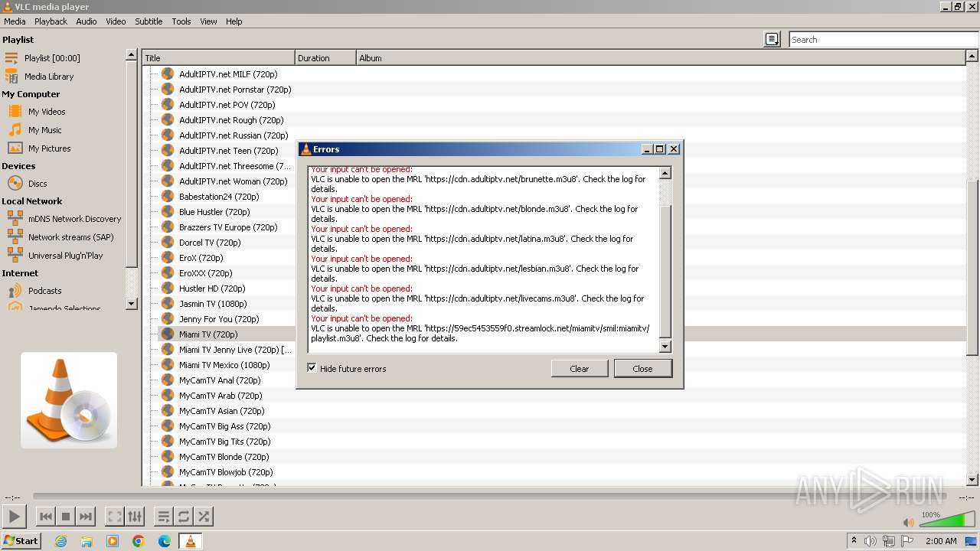Click VLC taskbar button
This screenshot has width=980, height=551.
point(190,541)
